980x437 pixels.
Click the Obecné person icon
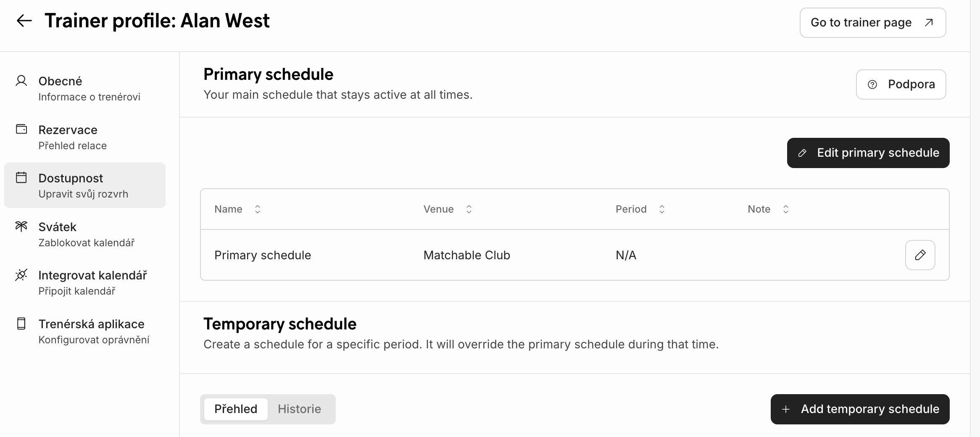(x=21, y=81)
